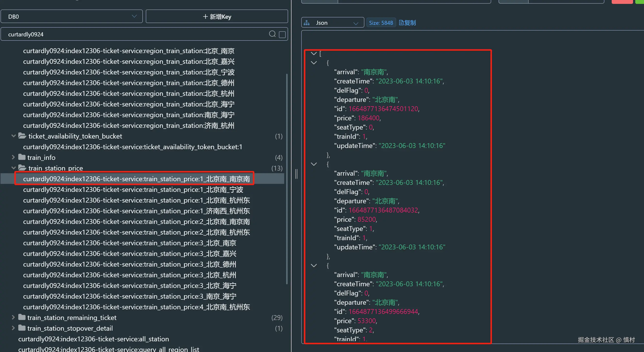644x352 pixels.
Task: Select key train_station_price:1_北京南_宁波
Action: tap(133, 189)
